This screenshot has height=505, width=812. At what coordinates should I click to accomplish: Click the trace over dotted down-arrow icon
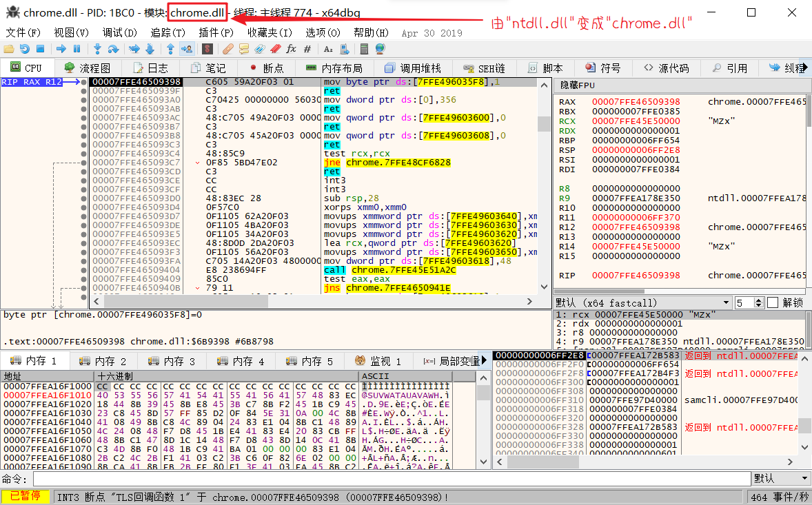click(150, 49)
